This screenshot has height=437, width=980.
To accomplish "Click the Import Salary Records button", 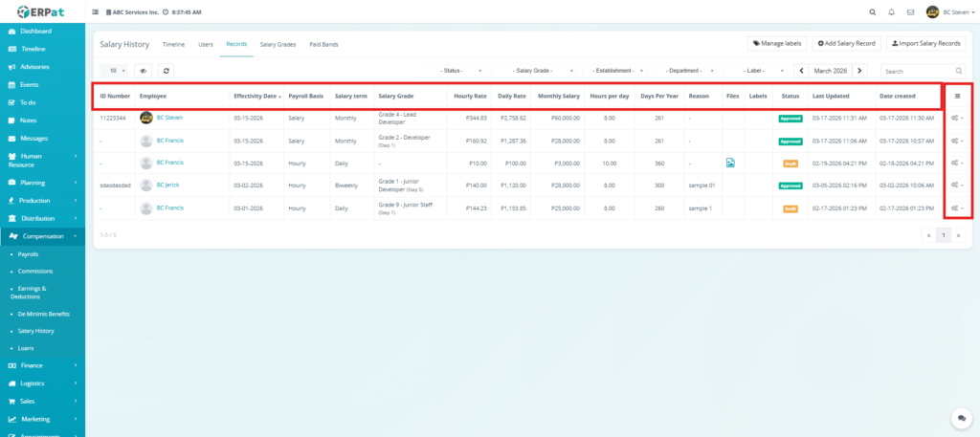I will [x=926, y=44].
